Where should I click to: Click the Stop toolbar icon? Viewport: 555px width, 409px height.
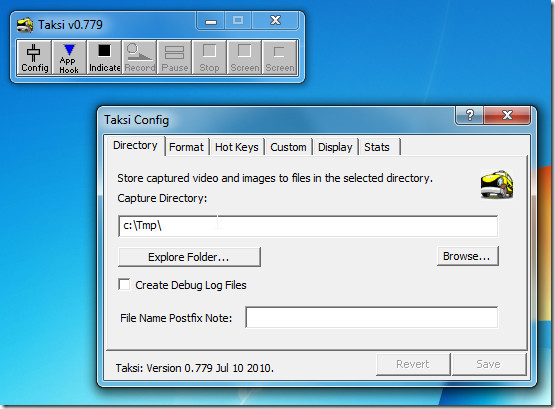tap(209, 57)
